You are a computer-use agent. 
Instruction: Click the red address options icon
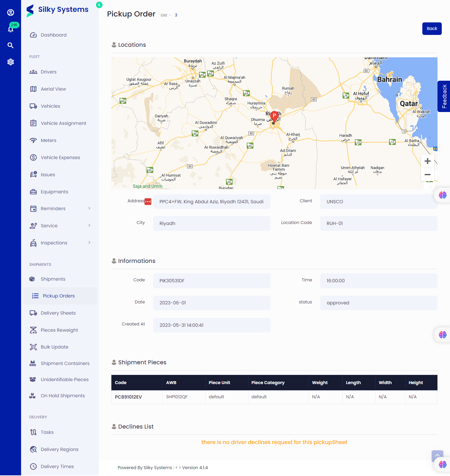pos(148,202)
